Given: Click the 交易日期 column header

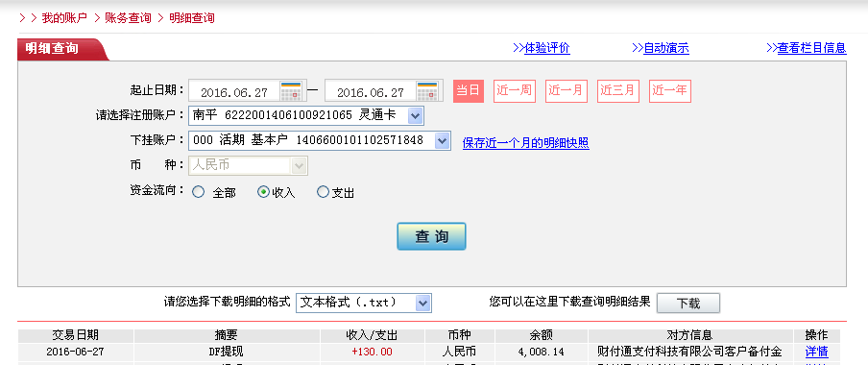Looking at the screenshot, I should (x=75, y=335).
